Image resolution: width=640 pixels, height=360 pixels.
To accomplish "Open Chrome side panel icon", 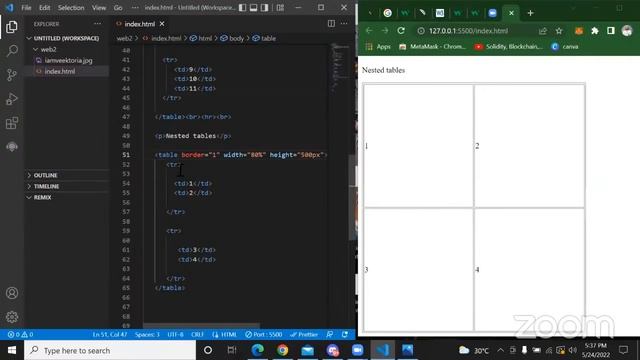I will [x=611, y=31].
